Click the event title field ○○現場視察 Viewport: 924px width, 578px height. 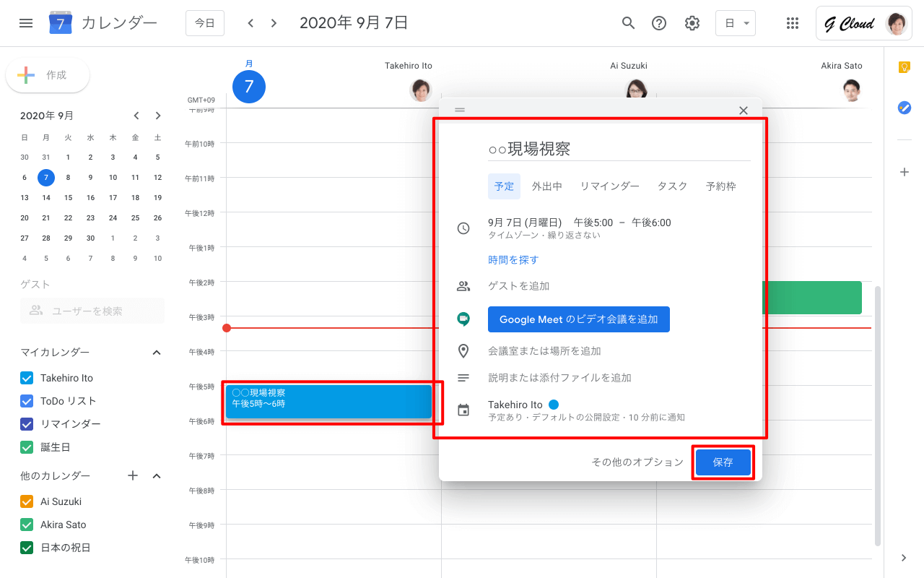(619, 149)
